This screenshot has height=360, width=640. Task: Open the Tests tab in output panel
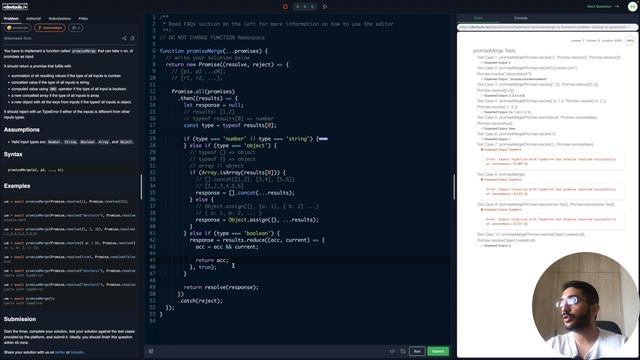pos(478,18)
